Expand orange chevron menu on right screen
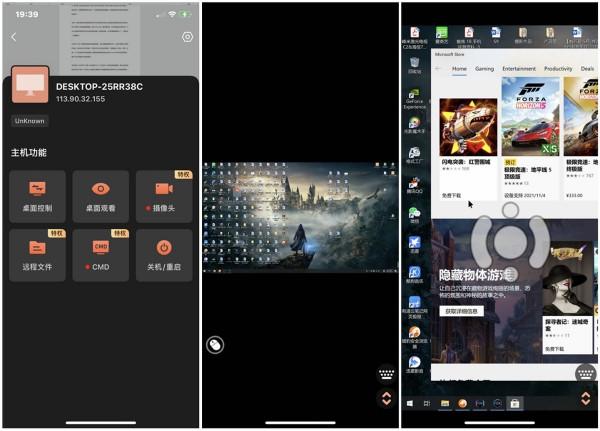Screen dimensions: 600x431 click(x=585, y=398)
